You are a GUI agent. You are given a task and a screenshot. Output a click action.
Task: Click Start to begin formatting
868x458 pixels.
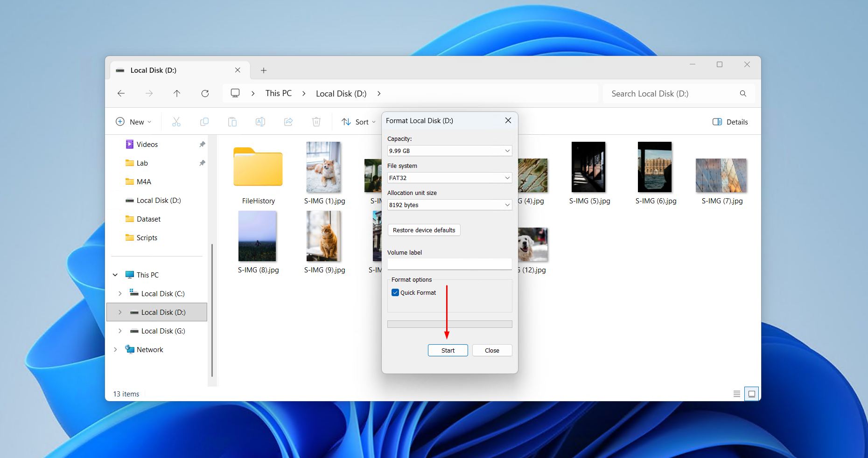pos(448,350)
